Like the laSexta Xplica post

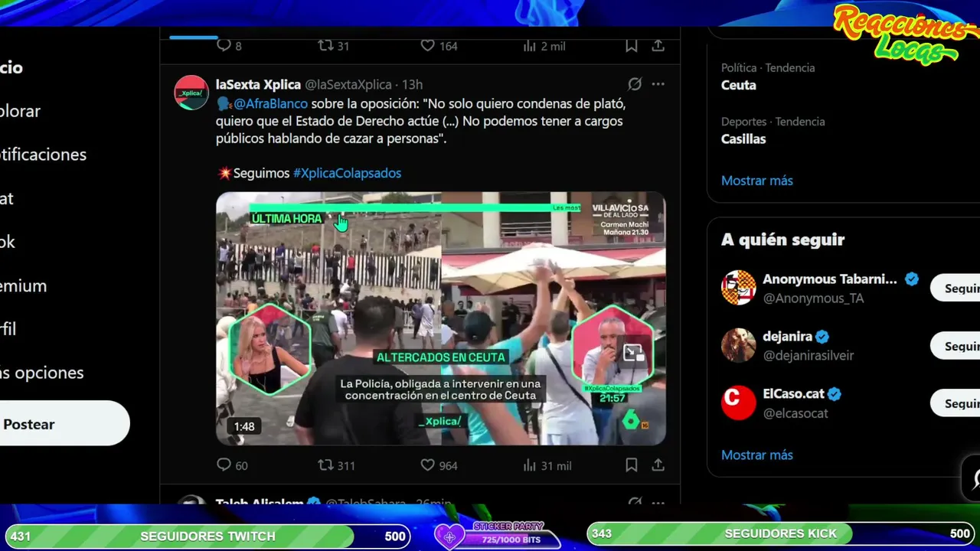[x=428, y=465]
